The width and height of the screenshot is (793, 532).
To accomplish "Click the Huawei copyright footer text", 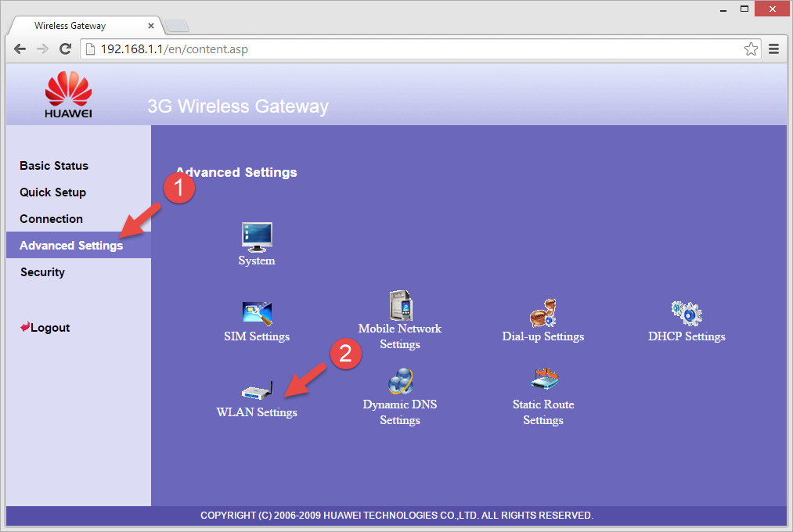I will tap(397, 516).
